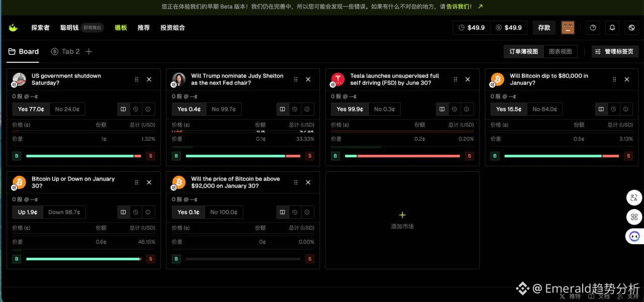
Task: Click the 管理标签页 button
Action: (x=615, y=51)
